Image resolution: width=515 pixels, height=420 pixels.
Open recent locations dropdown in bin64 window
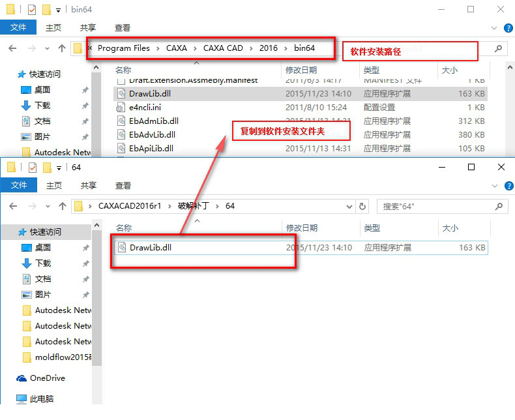coord(48,49)
